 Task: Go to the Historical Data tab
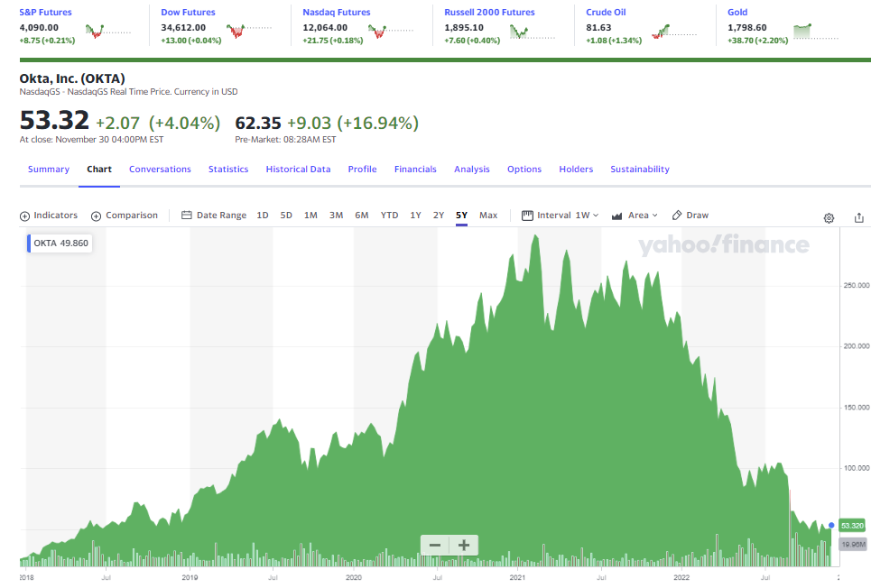298,170
